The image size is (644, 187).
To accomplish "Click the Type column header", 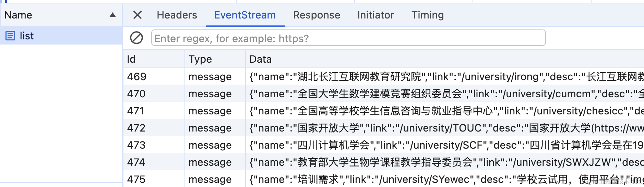I will pyautogui.click(x=200, y=59).
